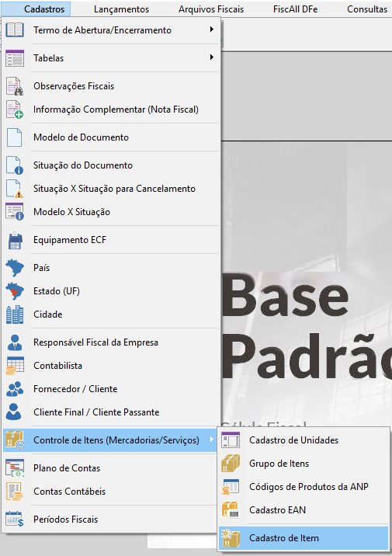Viewport: 392px width, 556px height.
Task: Open Cadastro EAN submenu entry
Action: (304, 510)
